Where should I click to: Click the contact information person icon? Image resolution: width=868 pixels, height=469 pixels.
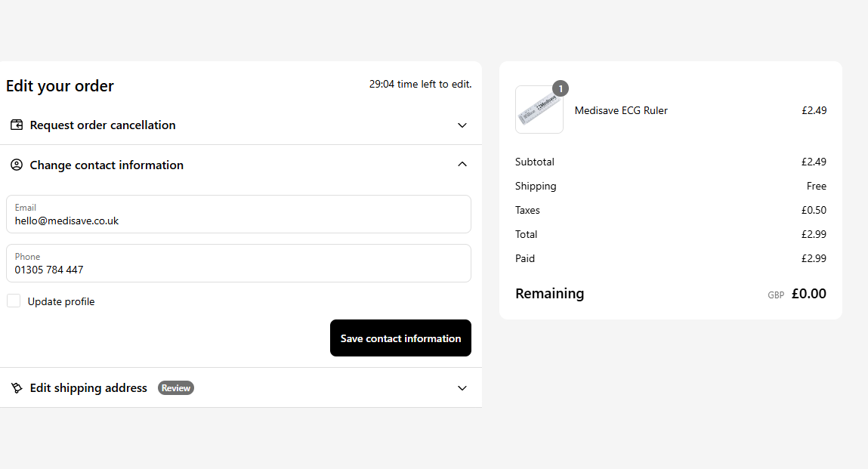click(17, 165)
